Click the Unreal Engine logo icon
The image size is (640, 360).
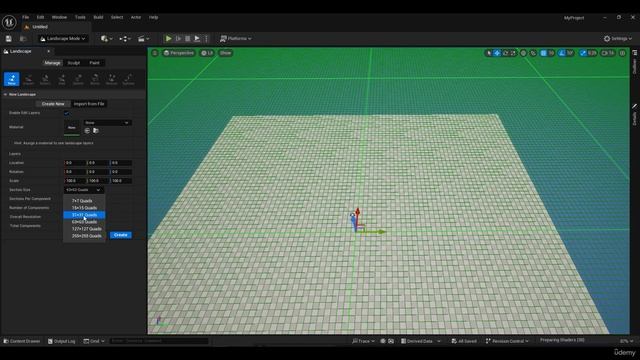[9, 22]
